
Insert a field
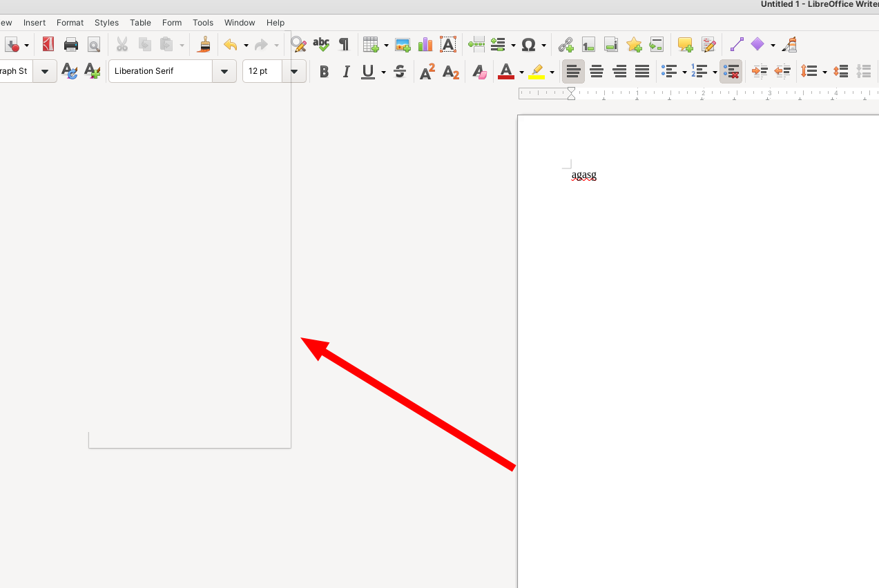click(x=499, y=45)
